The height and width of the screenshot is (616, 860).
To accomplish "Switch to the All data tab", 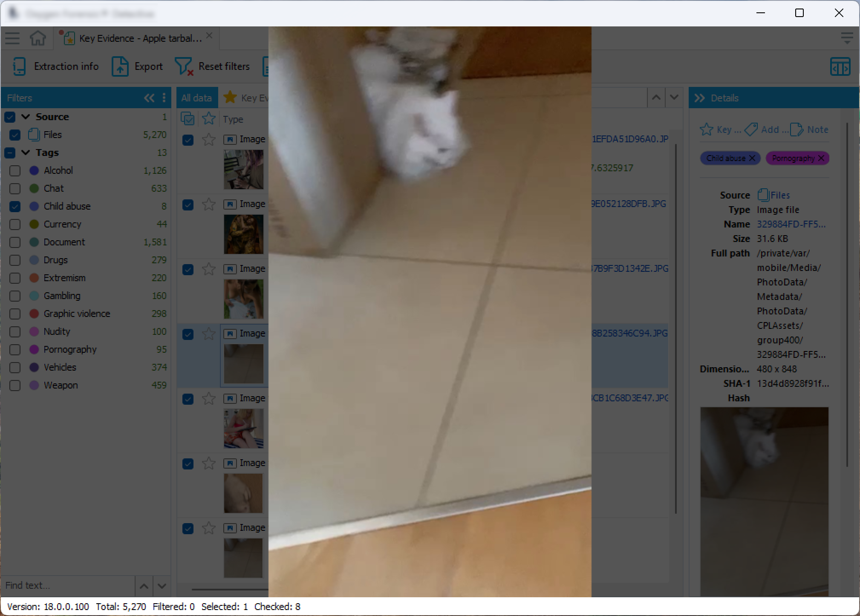I will [x=196, y=98].
